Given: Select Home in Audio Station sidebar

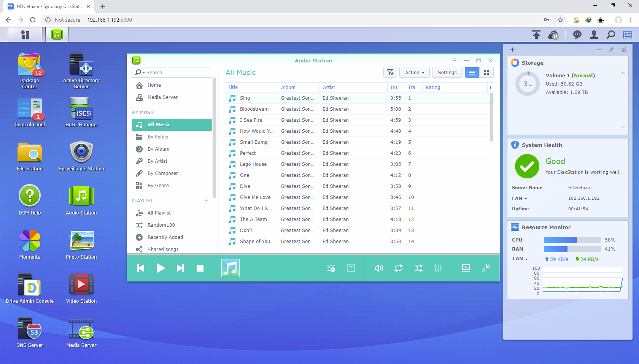Looking at the screenshot, I should (x=172, y=85).
